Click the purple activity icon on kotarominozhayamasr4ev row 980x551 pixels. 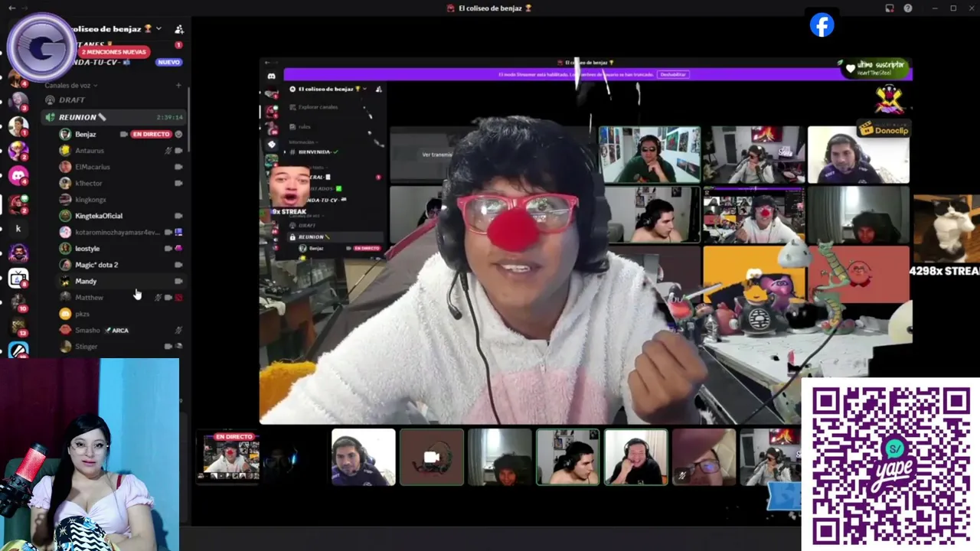coord(178,232)
